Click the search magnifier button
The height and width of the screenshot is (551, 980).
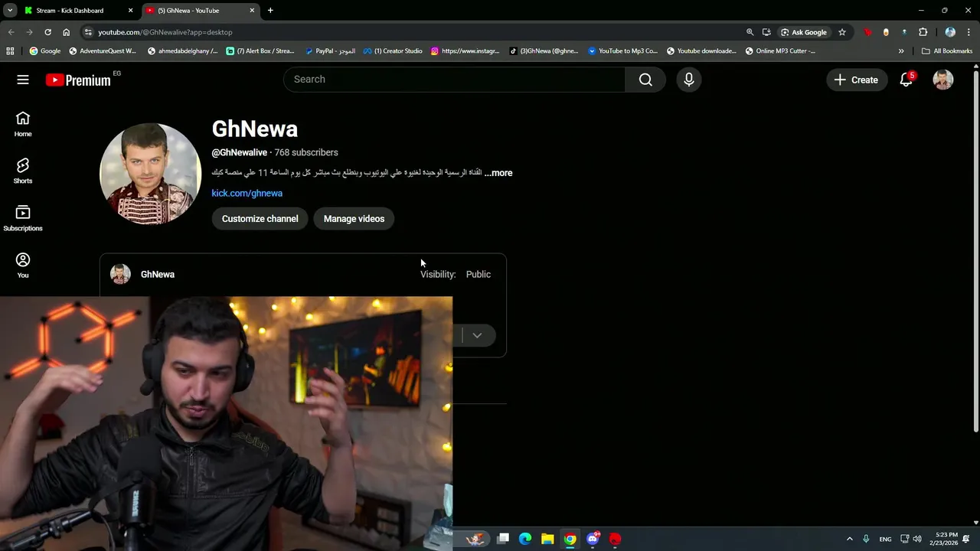[645, 80]
